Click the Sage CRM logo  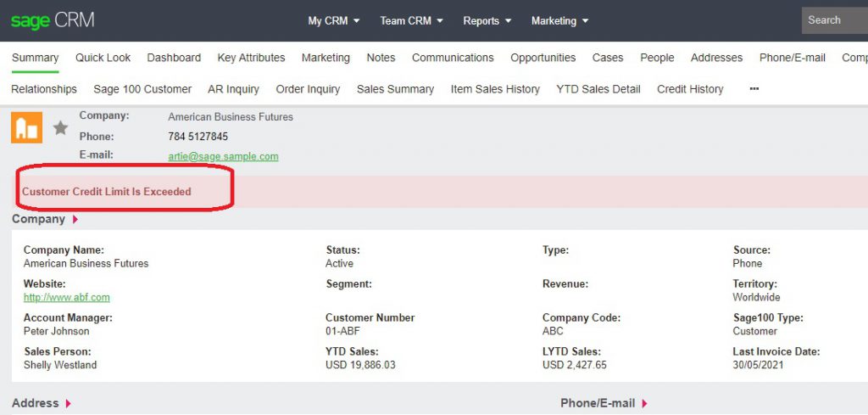click(x=53, y=20)
